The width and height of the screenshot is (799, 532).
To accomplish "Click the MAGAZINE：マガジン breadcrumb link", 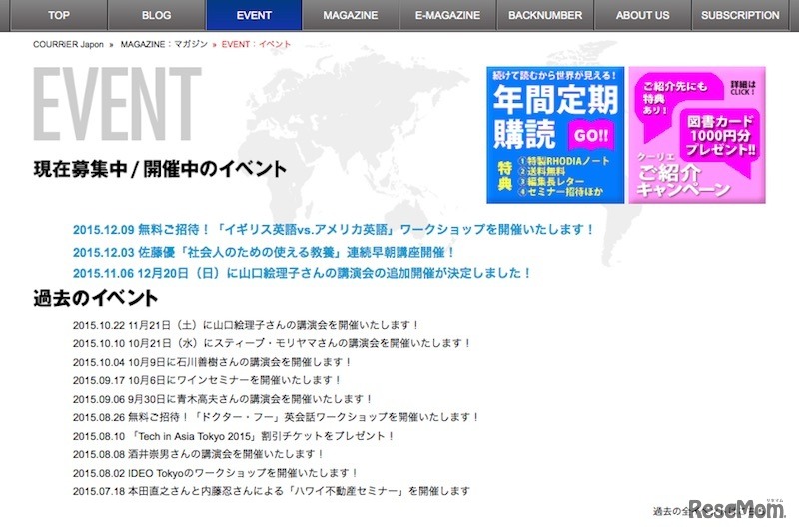I will coord(164,44).
